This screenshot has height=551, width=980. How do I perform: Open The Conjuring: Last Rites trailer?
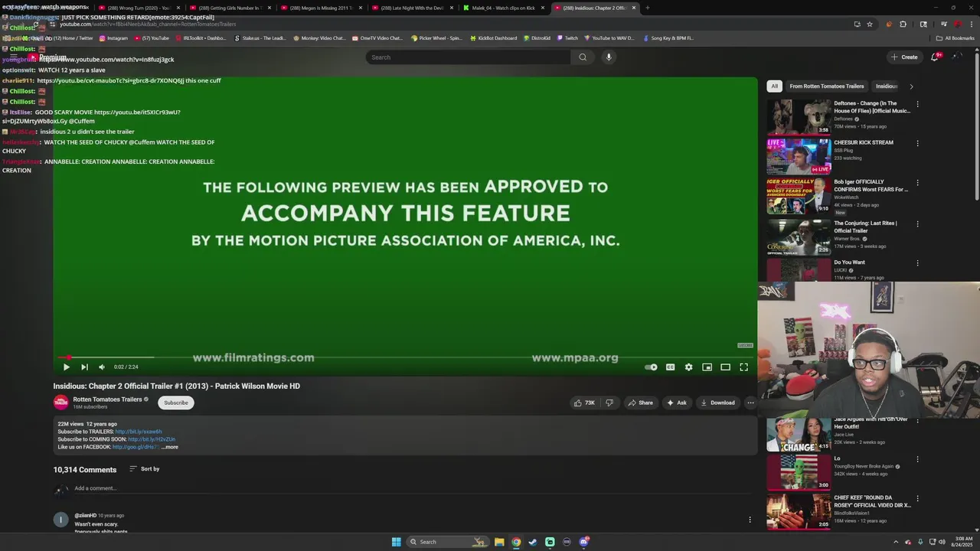pos(799,237)
